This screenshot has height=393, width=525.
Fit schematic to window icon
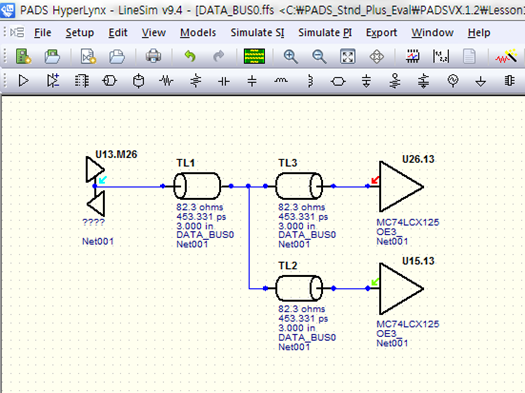tap(348, 56)
